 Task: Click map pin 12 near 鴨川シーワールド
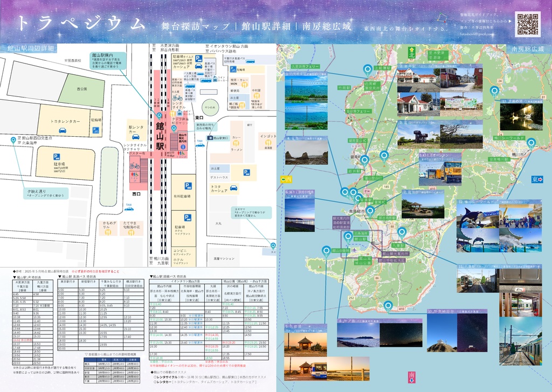click(531, 143)
